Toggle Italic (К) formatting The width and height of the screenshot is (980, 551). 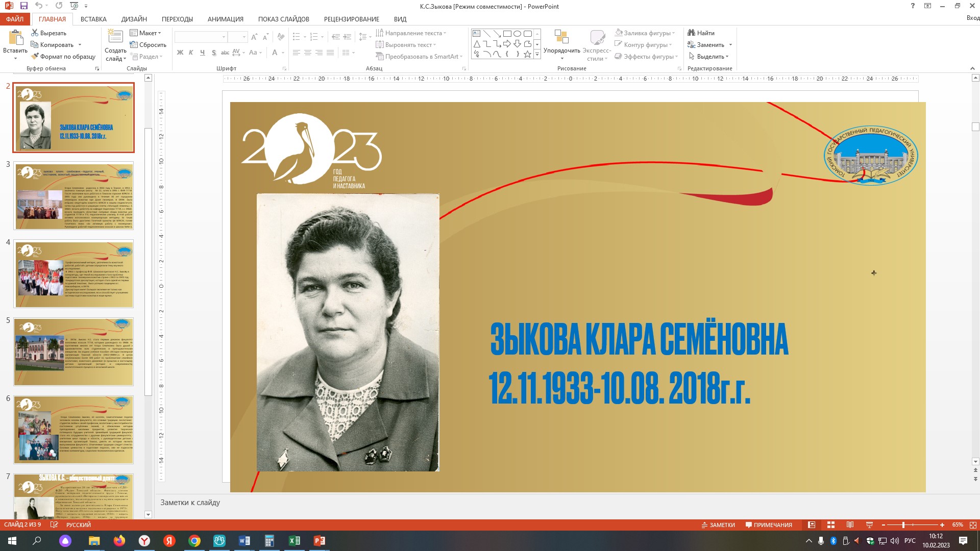191,53
